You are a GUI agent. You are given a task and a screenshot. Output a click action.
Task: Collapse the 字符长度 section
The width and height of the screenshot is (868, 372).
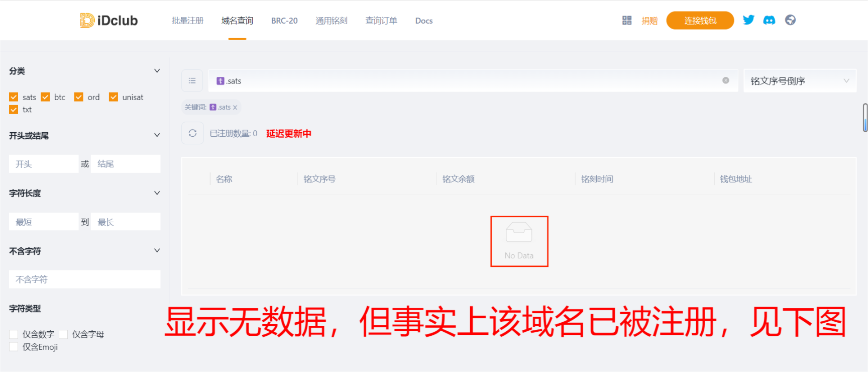tap(157, 193)
